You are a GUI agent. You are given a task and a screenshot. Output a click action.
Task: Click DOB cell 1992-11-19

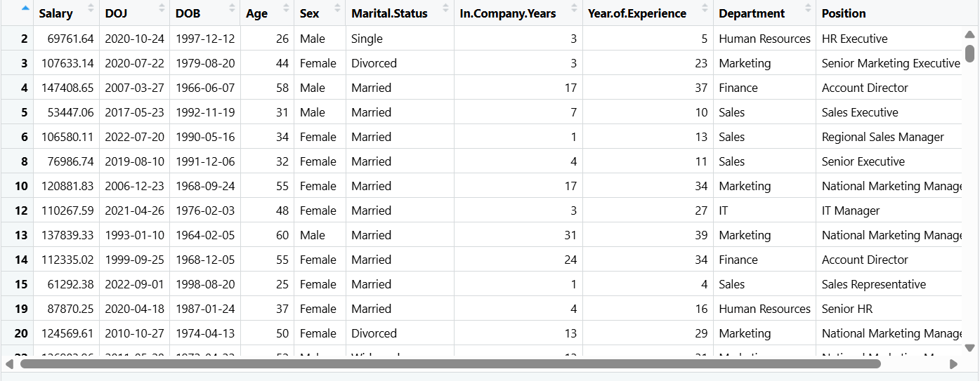click(205, 112)
